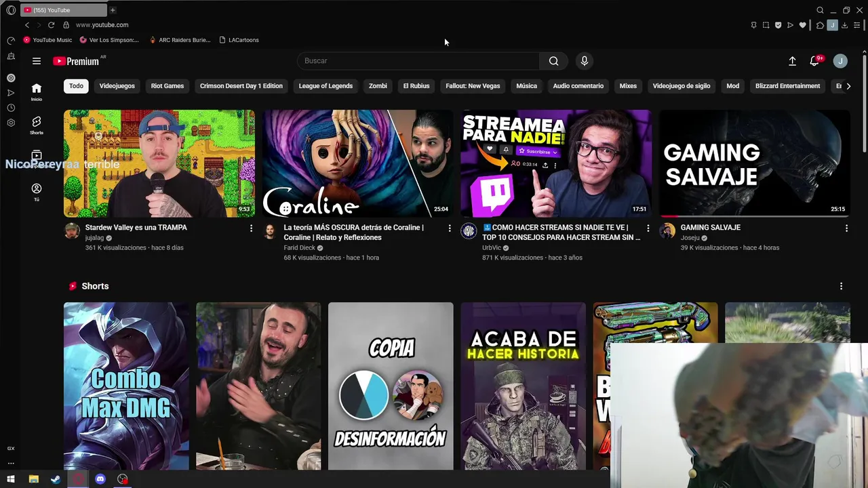This screenshot has width=868, height=488.
Task: Open options for Stardew Valley video
Action: (251, 228)
